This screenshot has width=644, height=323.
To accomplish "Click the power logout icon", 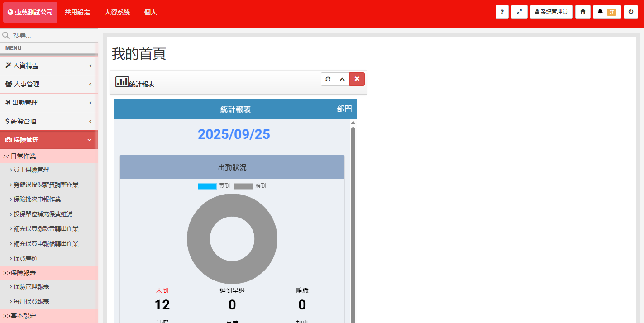I will tap(631, 12).
